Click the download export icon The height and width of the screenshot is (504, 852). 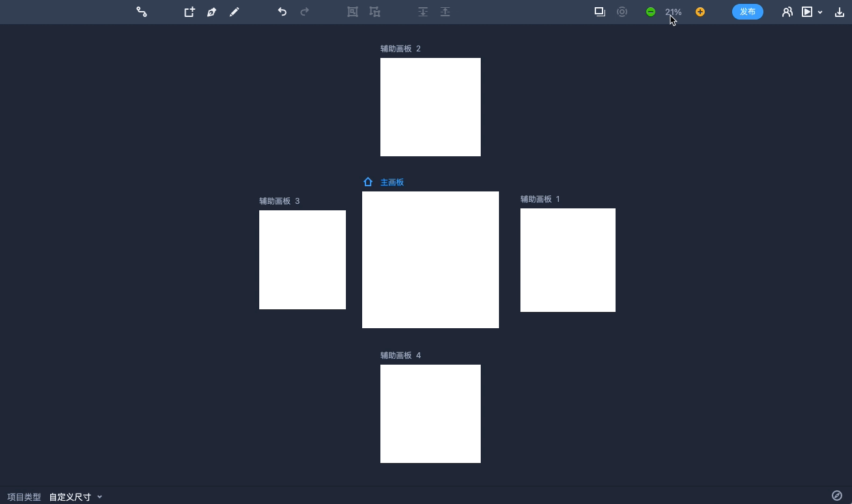tap(839, 12)
